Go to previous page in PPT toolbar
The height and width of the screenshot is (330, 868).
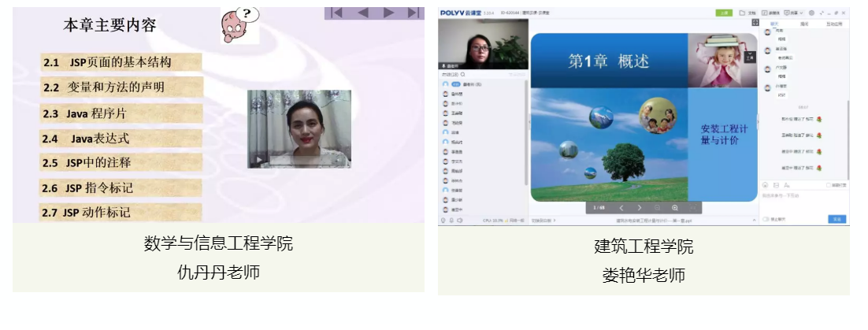(x=621, y=208)
